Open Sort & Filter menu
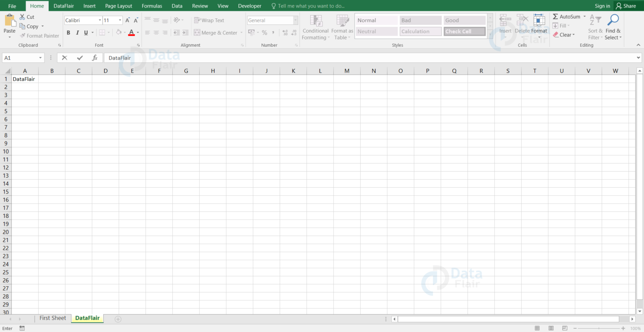The width and height of the screenshot is (644, 332). click(595, 27)
